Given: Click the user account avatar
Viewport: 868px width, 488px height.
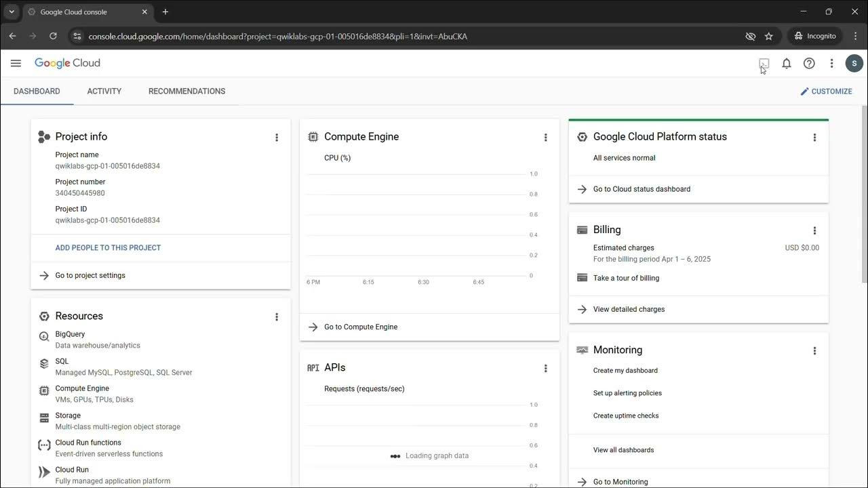Looking at the screenshot, I should (x=854, y=63).
